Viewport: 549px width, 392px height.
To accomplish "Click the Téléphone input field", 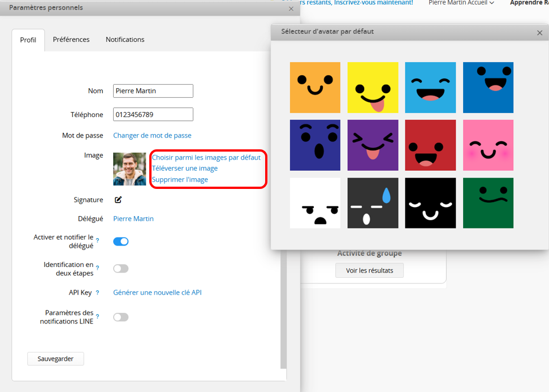I will tap(153, 114).
